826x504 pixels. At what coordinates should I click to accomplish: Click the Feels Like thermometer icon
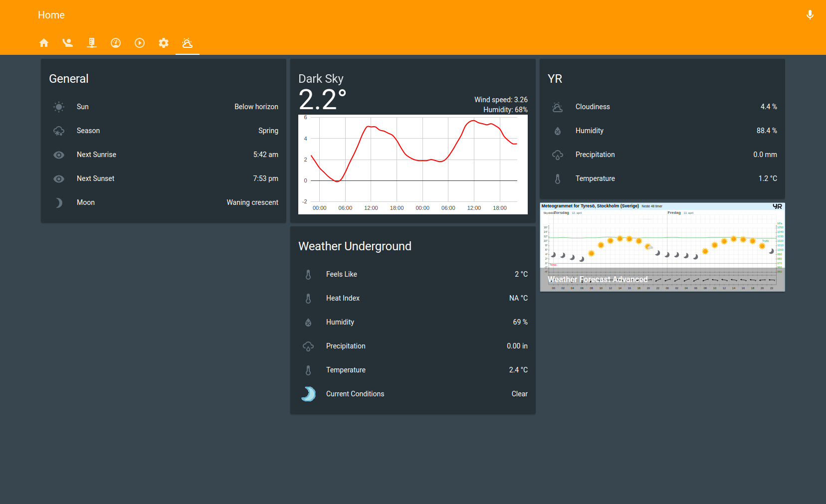point(308,274)
